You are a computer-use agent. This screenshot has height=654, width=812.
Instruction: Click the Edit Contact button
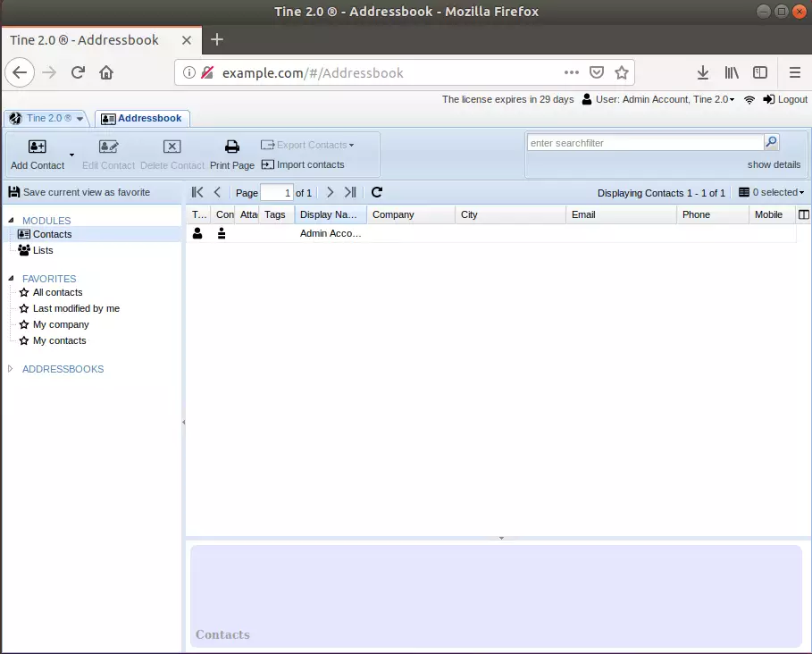108,155
